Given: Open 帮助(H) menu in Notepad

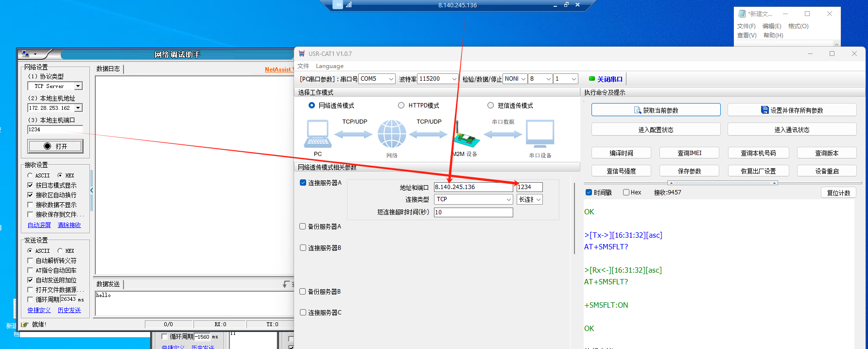Looking at the screenshot, I should coord(773,35).
